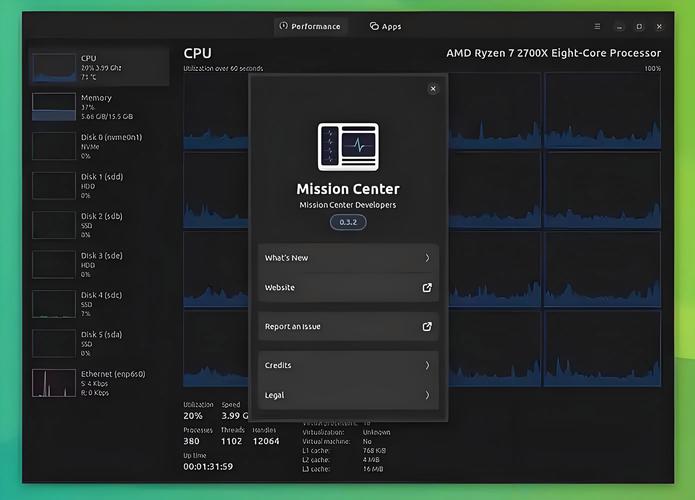This screenshot has width=695, height=500.
Task: Click the Memory usage graph thumbnail
Action: coord(54,107)
